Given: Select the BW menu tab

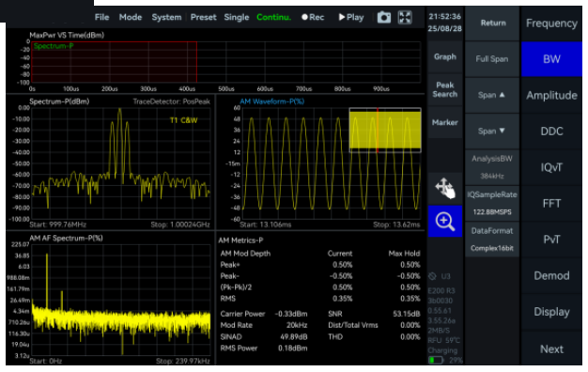Looking at the screenshot, I should (x=551, y=59).
